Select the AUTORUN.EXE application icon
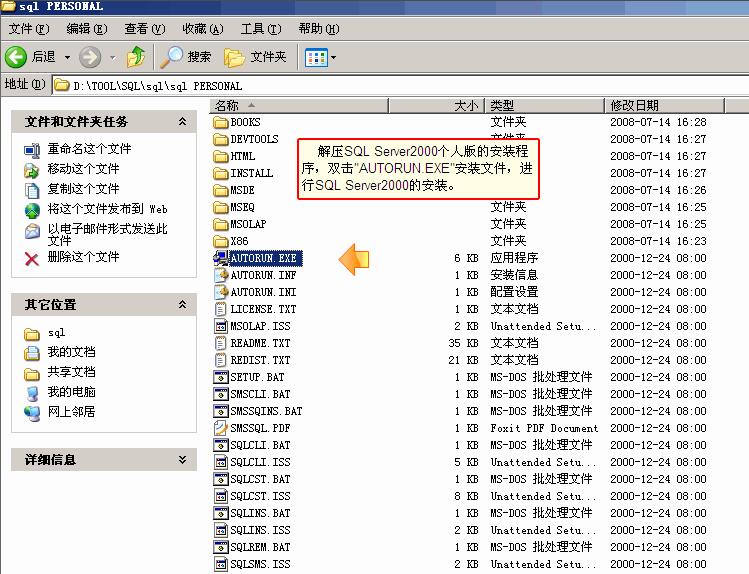Image resolution: width=749 pixels, height=574 pixels. [x=221, y=258]
